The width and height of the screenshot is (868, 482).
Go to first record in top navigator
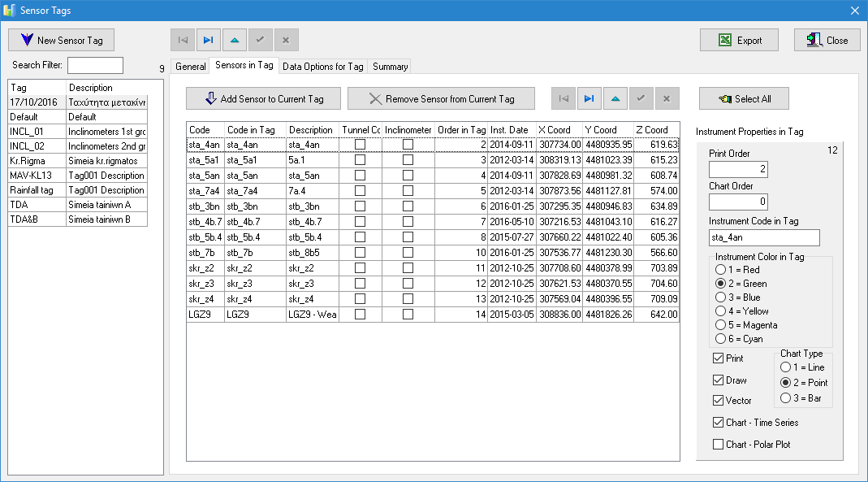(x=183, y=40)
